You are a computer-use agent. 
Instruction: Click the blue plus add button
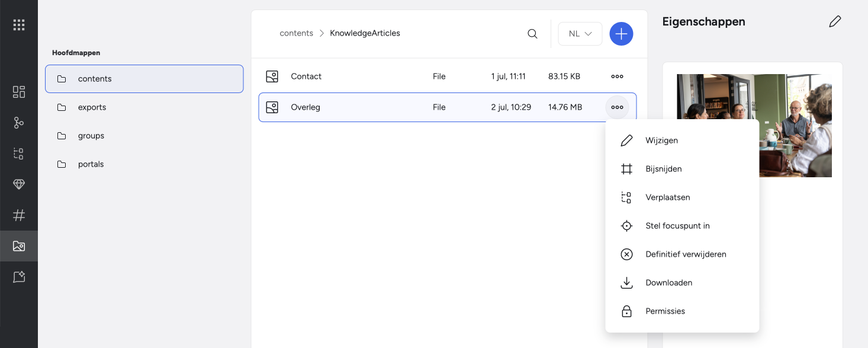point(621,34)
